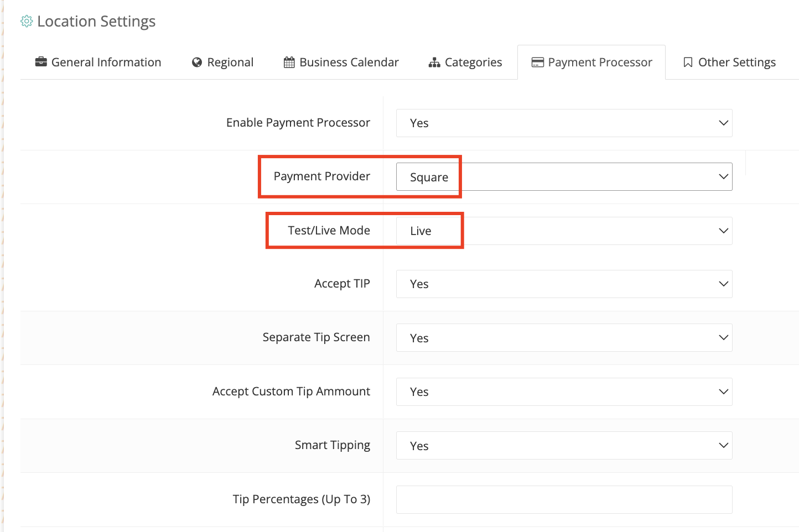Click the bookmark icon on Other Settings
The width and height of the screenshot is (799, 532).
(x=688, y=62)
